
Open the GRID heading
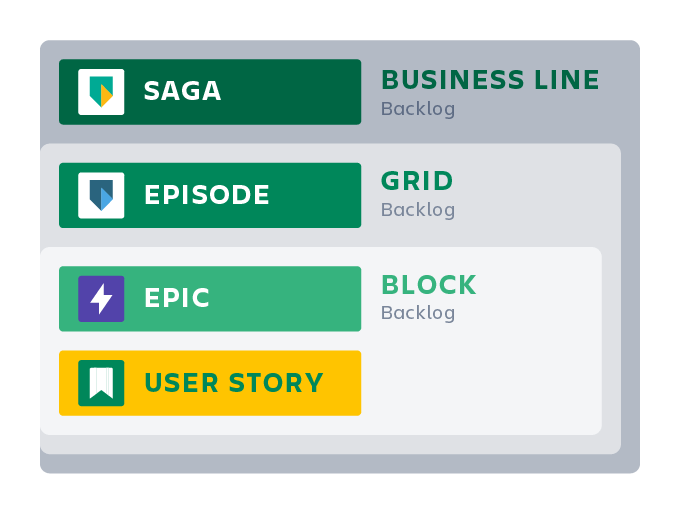417,182
